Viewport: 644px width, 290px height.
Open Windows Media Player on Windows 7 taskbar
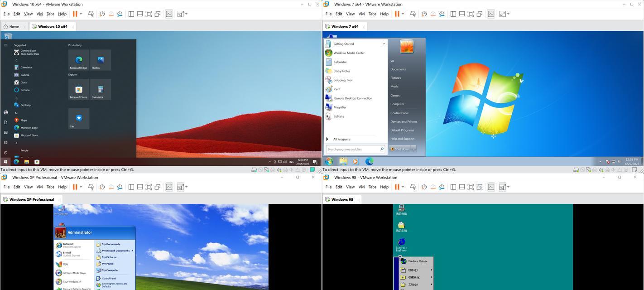(356, 161)
